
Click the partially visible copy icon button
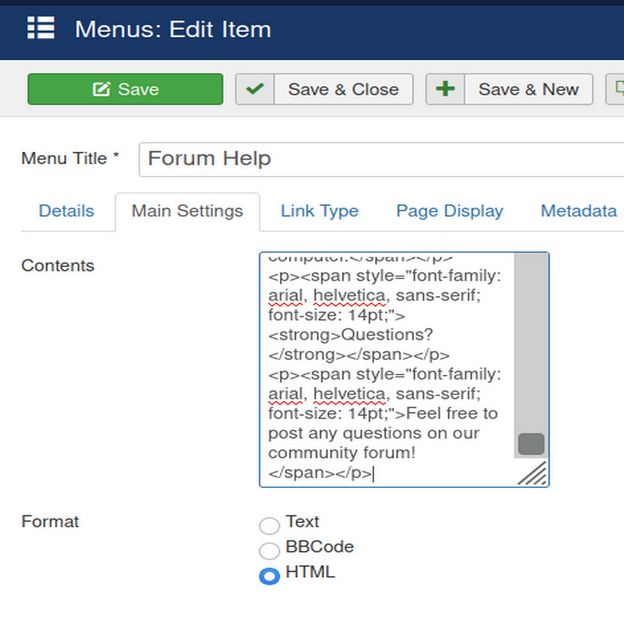tap(615, 89)
